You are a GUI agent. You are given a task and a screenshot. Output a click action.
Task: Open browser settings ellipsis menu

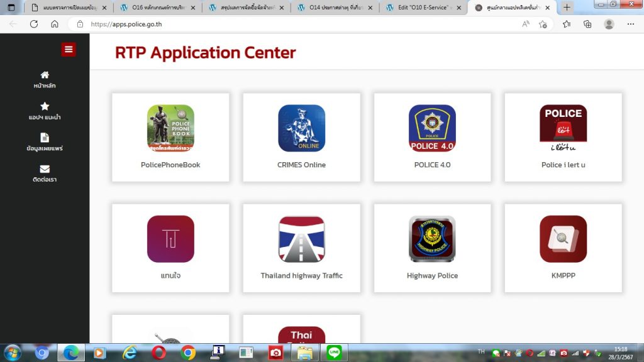coord(630,24)
